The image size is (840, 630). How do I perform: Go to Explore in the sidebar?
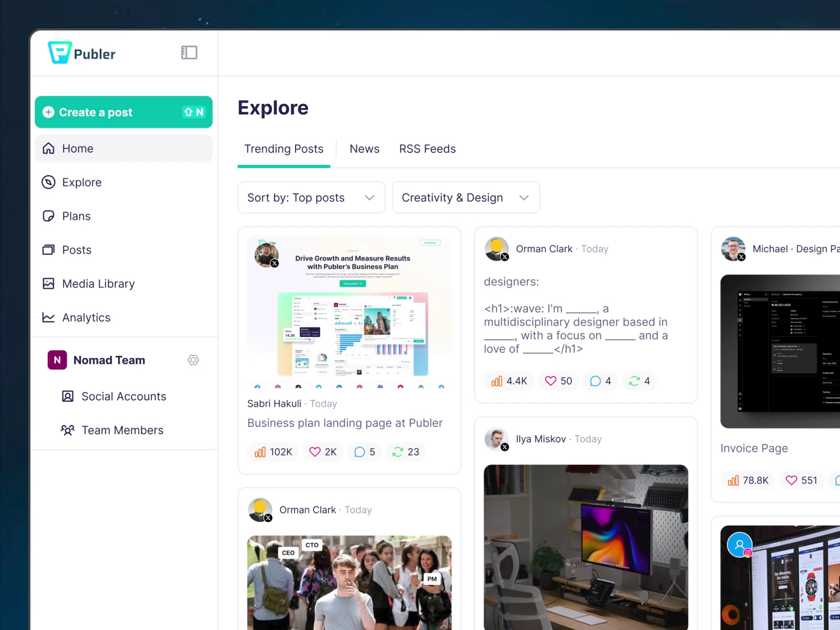click(123, 182)
